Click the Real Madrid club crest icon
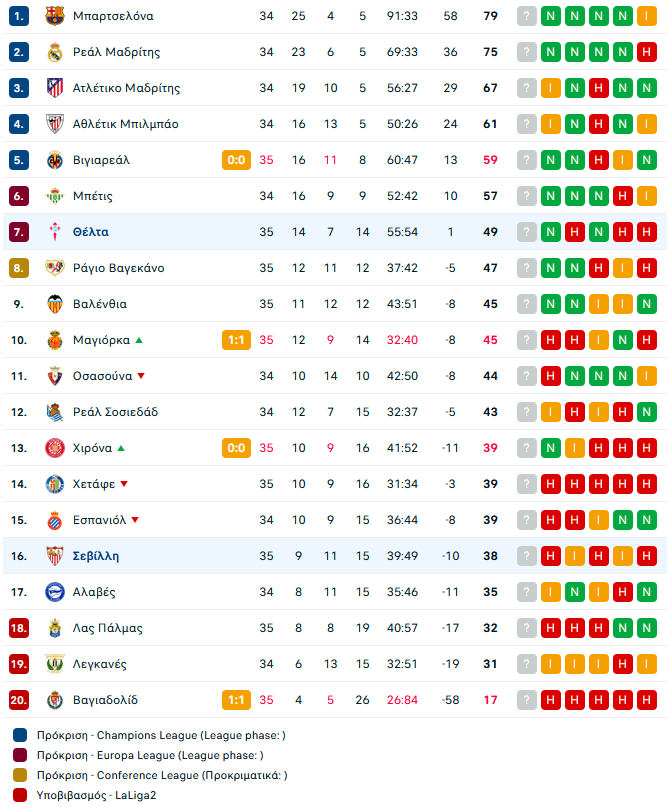669x809 pixels. pos(55,52)
